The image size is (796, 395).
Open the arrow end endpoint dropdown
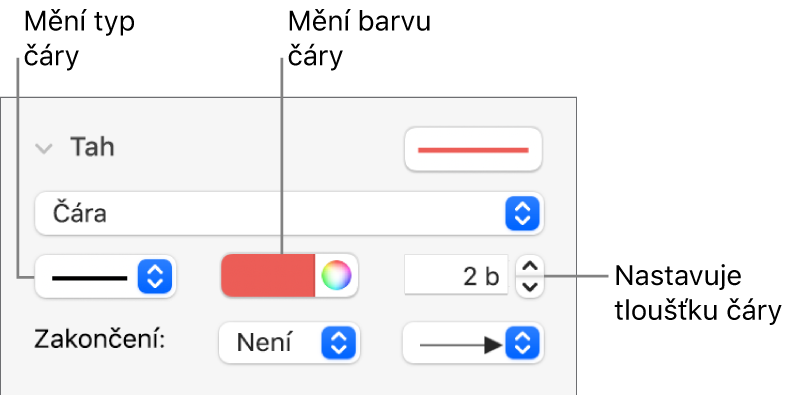pyautogui.click(x=473, y=343)
